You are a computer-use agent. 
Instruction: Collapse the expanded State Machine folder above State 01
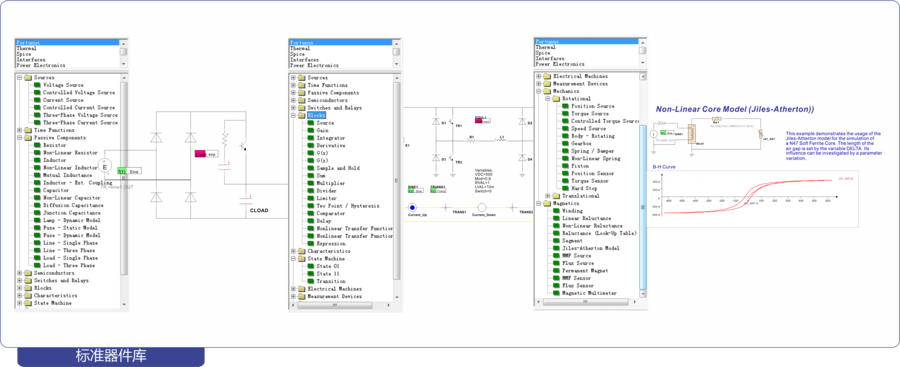pyautogui.click(x=293, y=258)
